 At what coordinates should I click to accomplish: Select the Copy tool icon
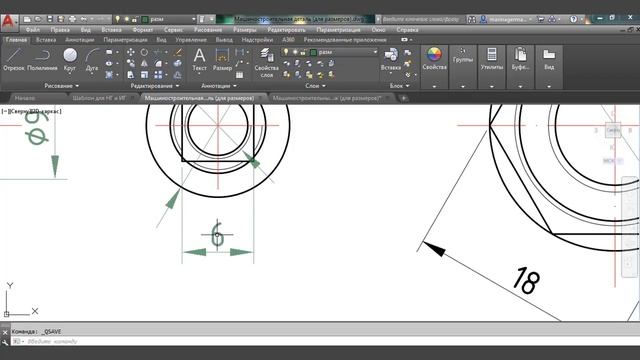coord(131,63)
